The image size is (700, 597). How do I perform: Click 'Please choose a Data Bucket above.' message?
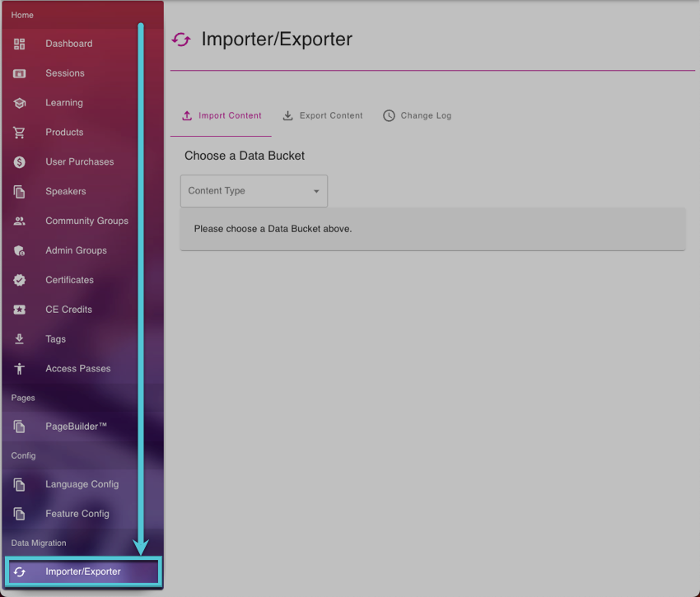273,229
